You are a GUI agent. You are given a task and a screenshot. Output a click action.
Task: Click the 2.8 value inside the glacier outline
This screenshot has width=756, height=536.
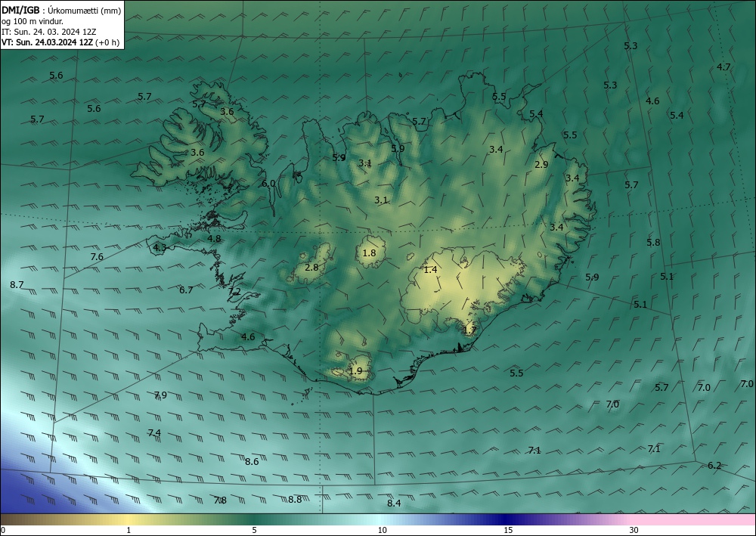pyautogui.click(x=312, y=268)
